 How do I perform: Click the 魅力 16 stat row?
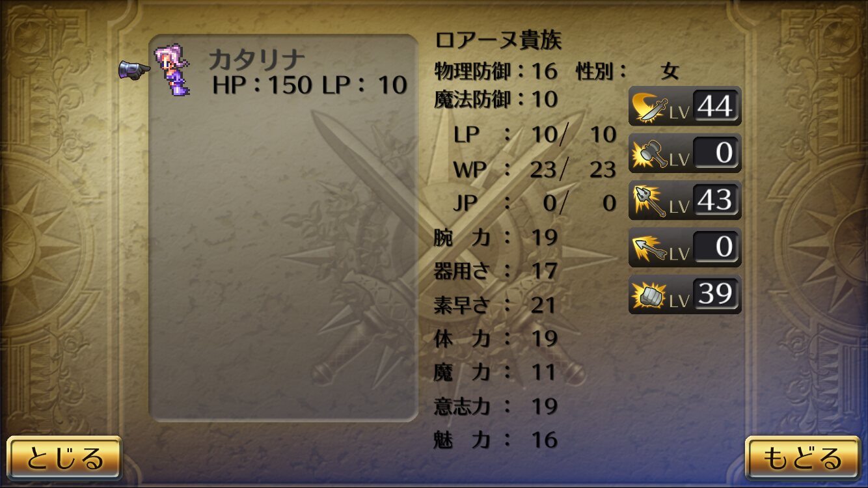click(495, 440)
